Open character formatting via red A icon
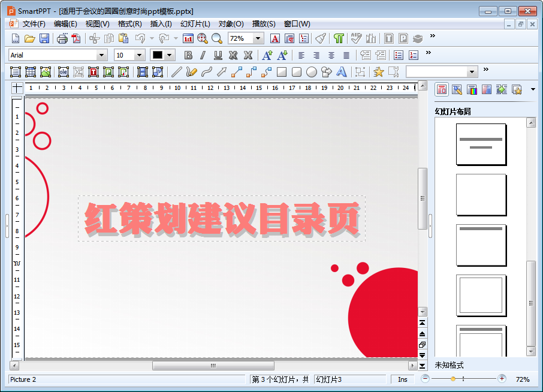 pos(275,38)
